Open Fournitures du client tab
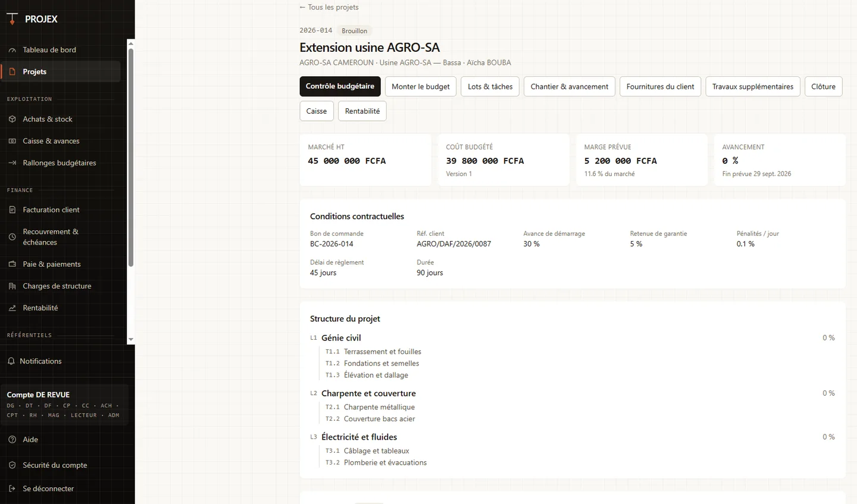 pos(661,86)
